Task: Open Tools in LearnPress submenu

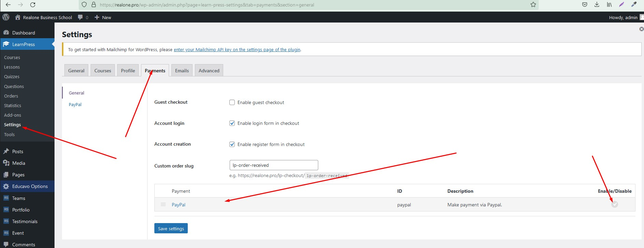Action: pos(9,135)
